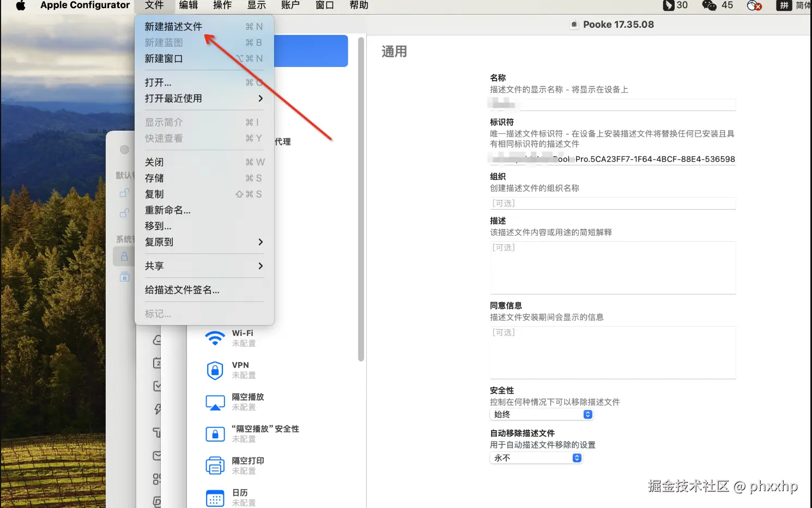Click the 组织 optional input field
The image size is (812, 508).
(x=613, y=203)
